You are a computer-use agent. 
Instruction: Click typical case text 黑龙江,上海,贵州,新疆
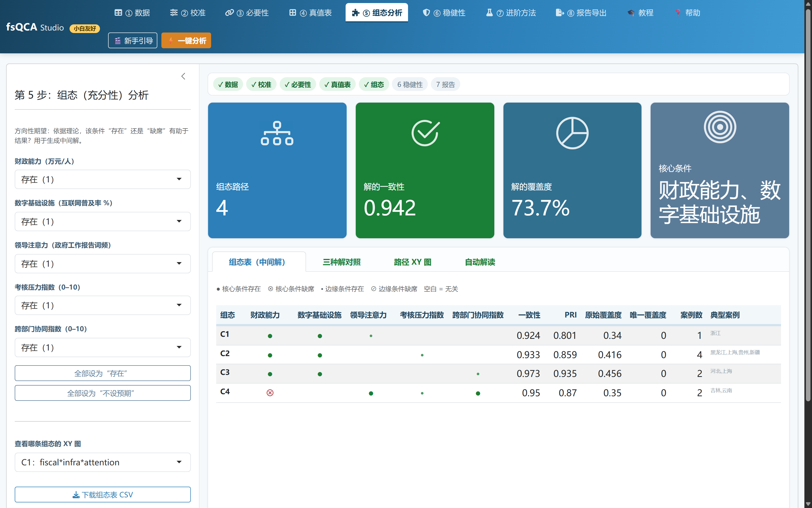click(x=735, y=352)
